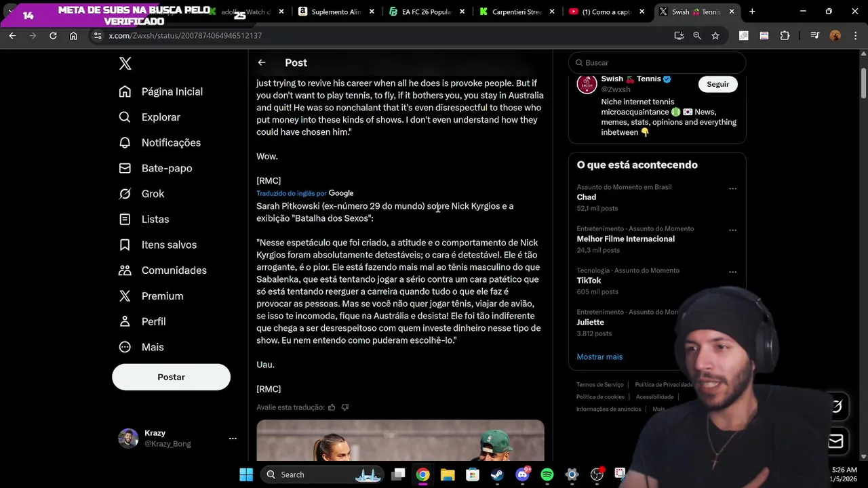Open the Windows Start menu
868x488 pixels.
pos(246,474)
